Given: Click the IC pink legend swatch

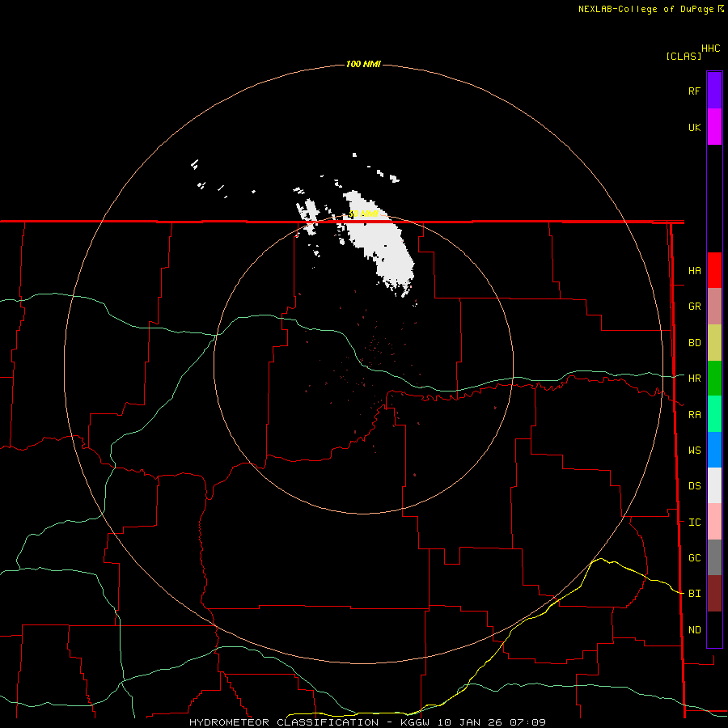Looking at the screenshot, I should 714,522.
